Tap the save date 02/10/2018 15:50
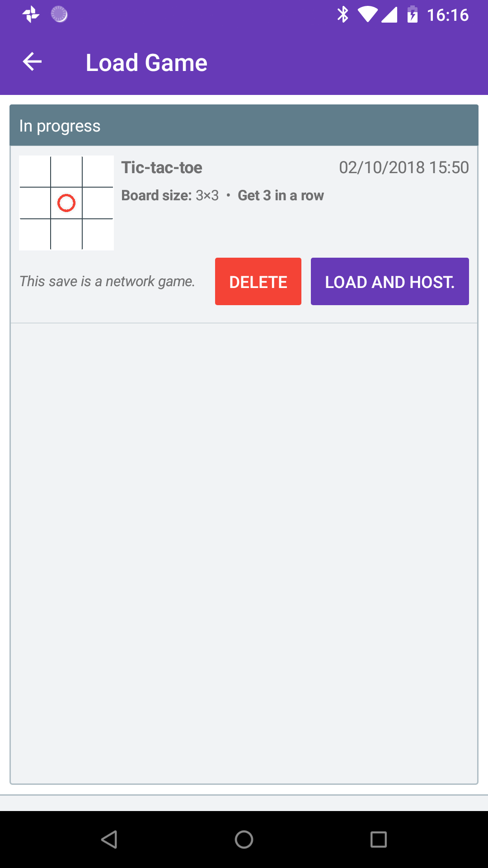 pos(404,168)
